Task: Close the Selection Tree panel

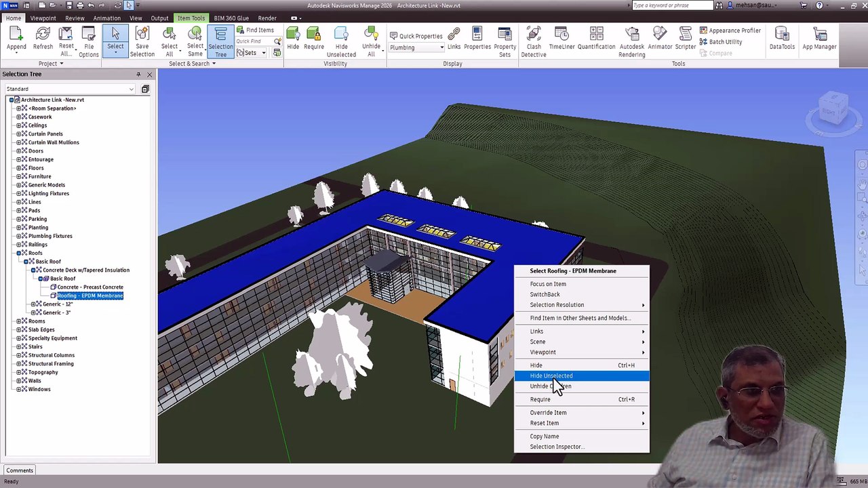Action: coord(150,74)
